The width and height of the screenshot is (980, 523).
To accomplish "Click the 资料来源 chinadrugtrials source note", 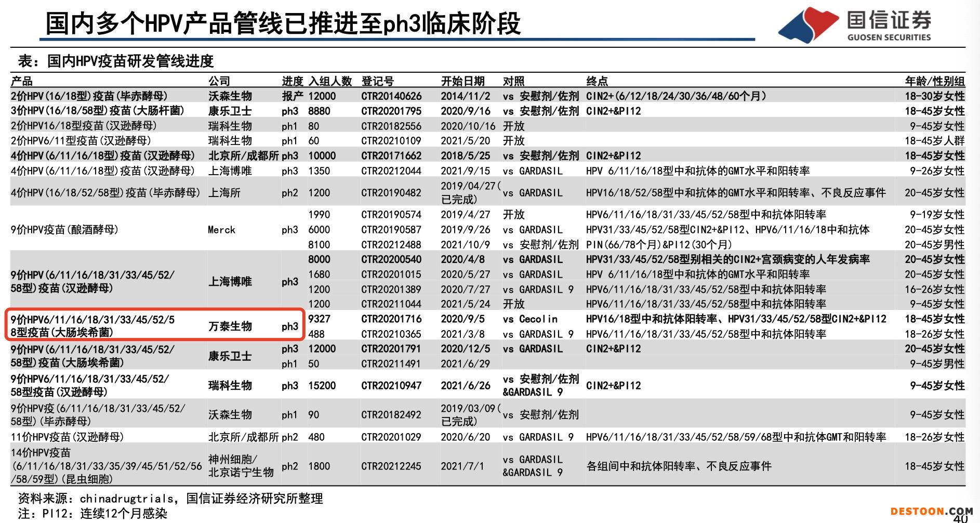I will 170,499.
